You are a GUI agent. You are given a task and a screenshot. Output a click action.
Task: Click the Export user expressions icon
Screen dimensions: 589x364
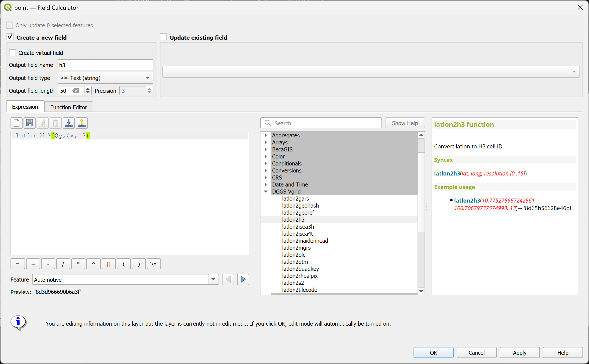tap(82, 123)
